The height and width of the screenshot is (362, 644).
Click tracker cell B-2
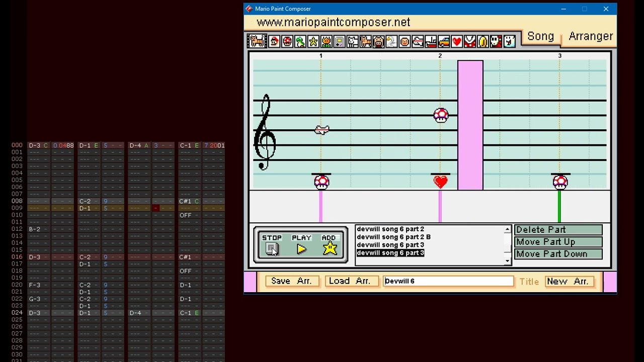[x=35, y=229]
